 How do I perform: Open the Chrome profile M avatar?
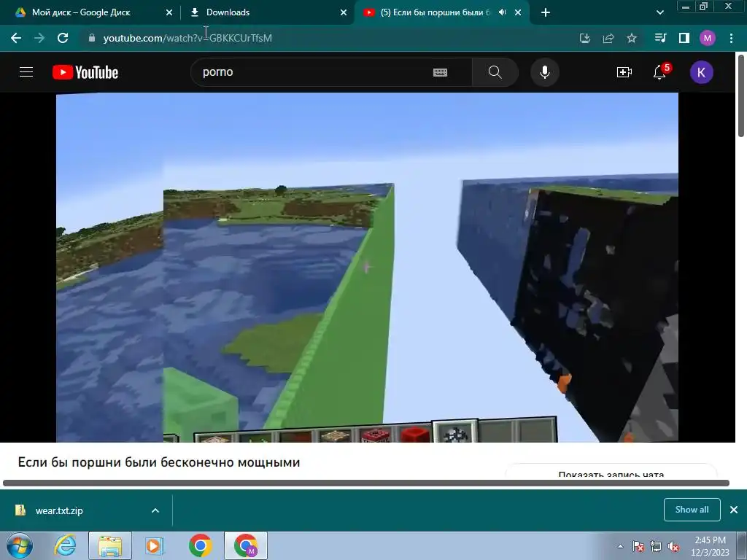708,38
